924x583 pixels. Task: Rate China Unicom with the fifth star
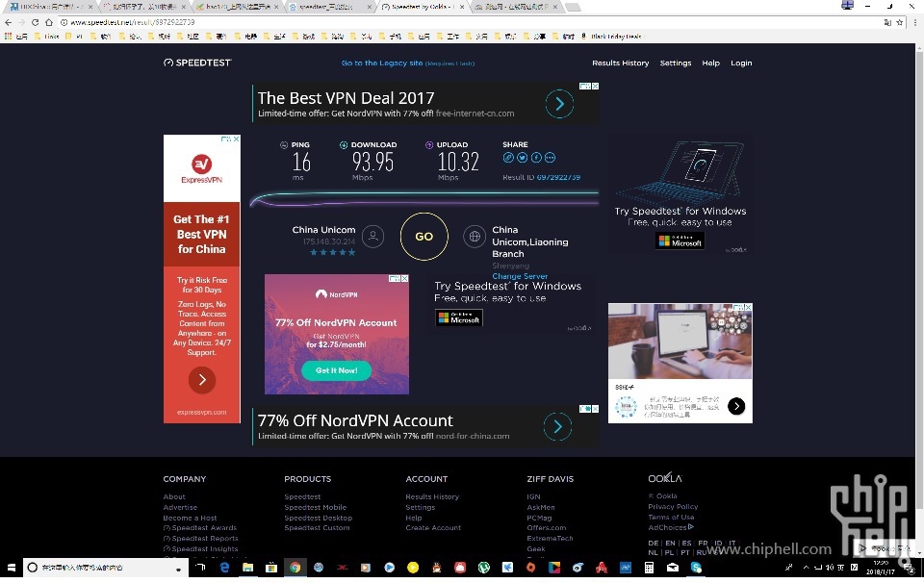click(x=352, y=253)
